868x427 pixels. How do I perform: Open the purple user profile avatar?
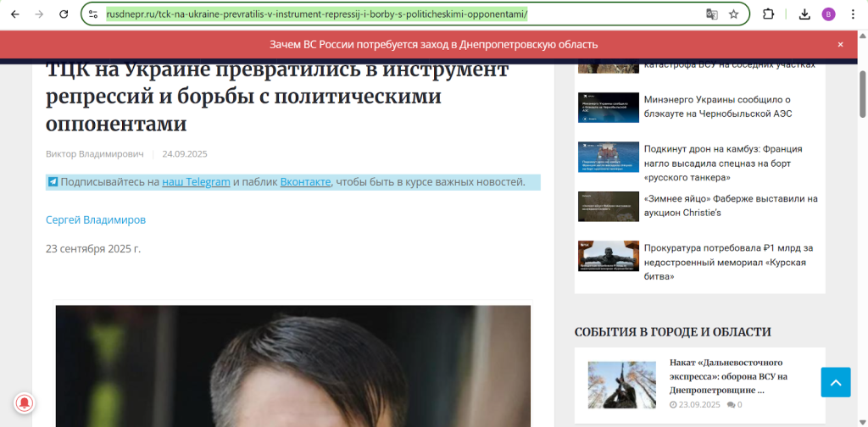829,14
